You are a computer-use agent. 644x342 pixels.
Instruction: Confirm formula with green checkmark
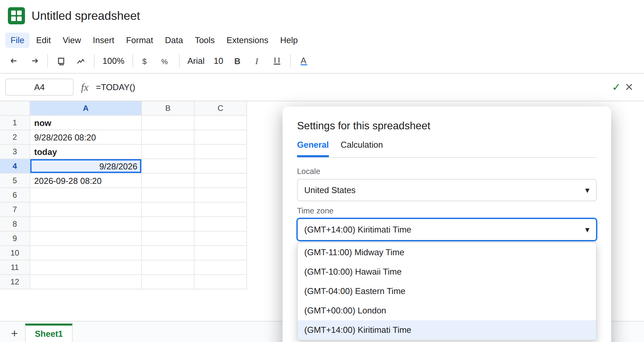click(616, 87)
